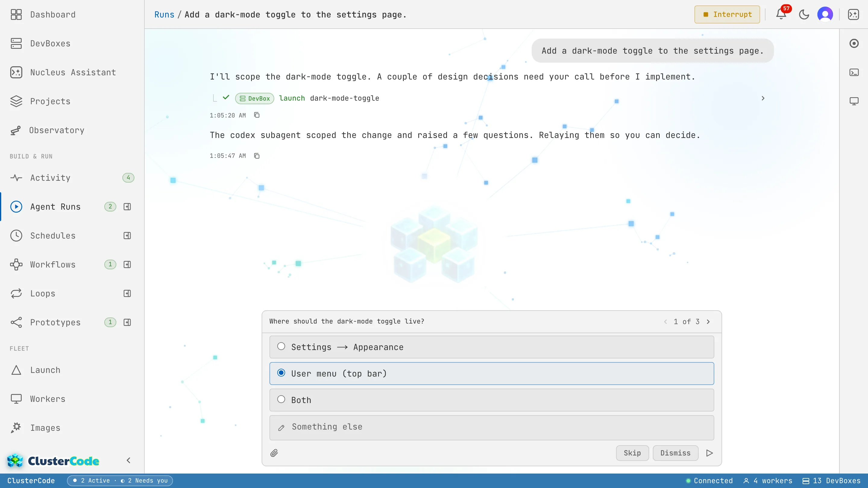
Task: Go to previous question chevron
Action: click(x=665, y=322)
